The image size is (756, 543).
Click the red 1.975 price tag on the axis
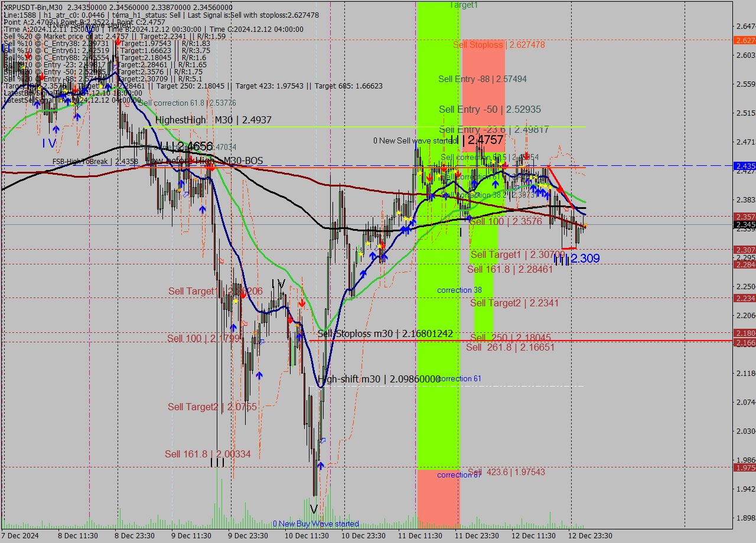click(x=744, y=467)
